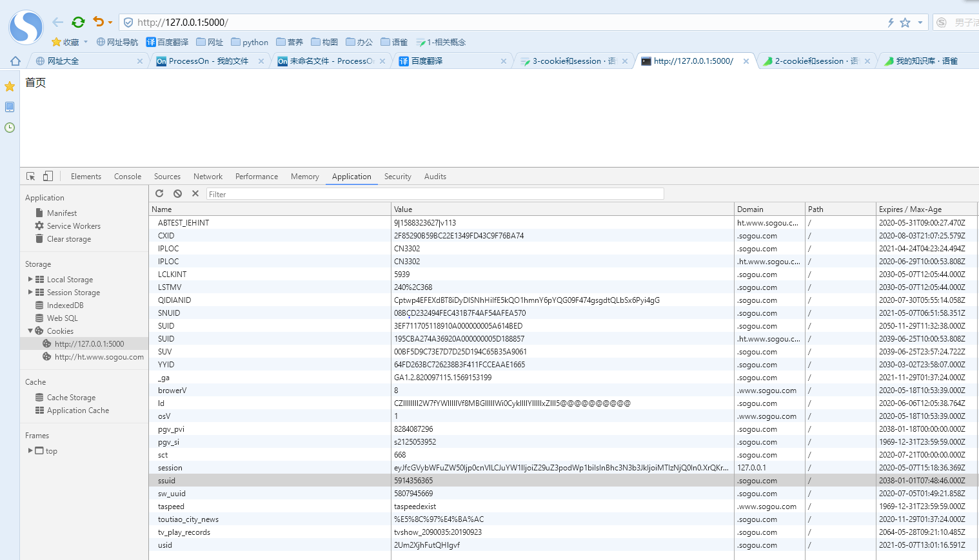Click the bookmark star in address bar
The width and height of the screenshot is (979, 560).
tap(905, 23)
